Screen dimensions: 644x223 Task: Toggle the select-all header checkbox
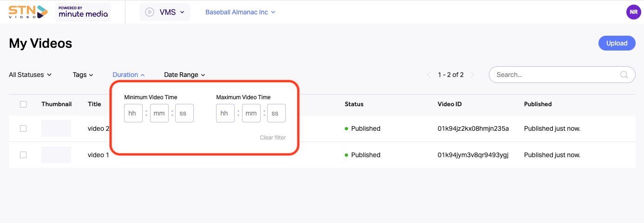pos(23,104)
